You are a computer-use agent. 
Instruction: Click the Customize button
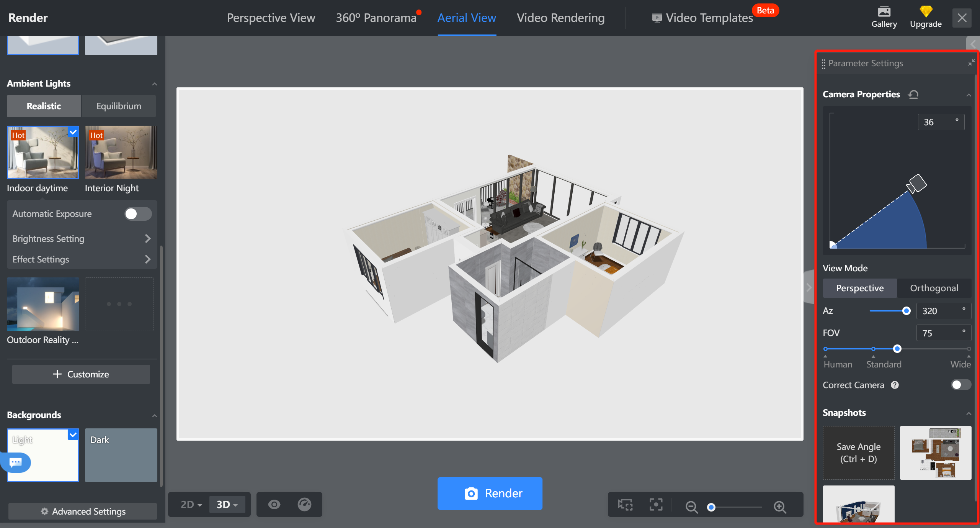point(81,374)
